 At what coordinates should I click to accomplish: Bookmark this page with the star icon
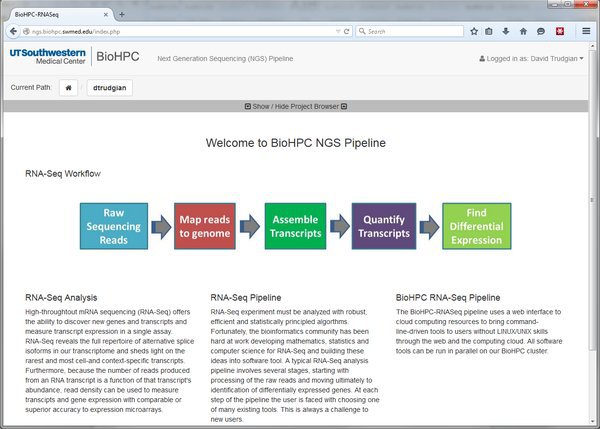point(474,31)
